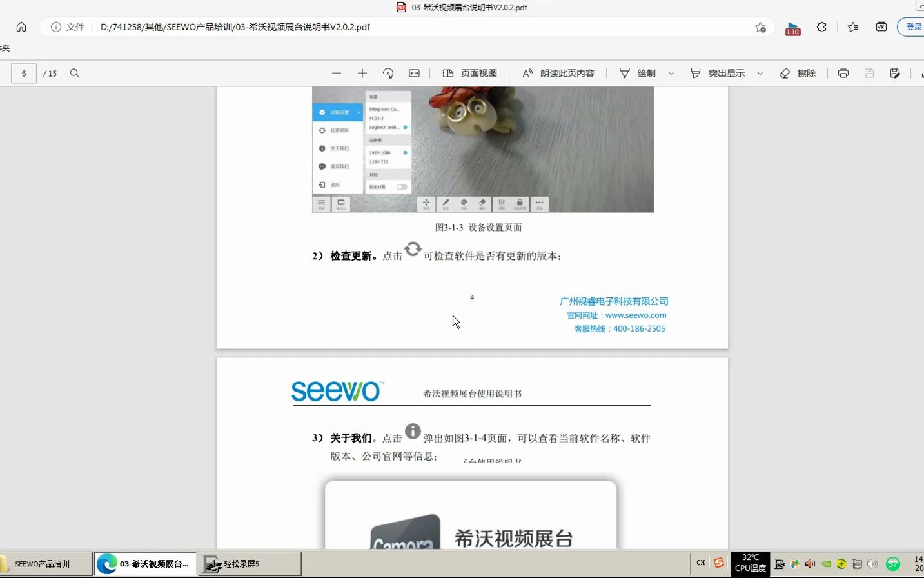Click the page number 4 at page bottom

472,297
